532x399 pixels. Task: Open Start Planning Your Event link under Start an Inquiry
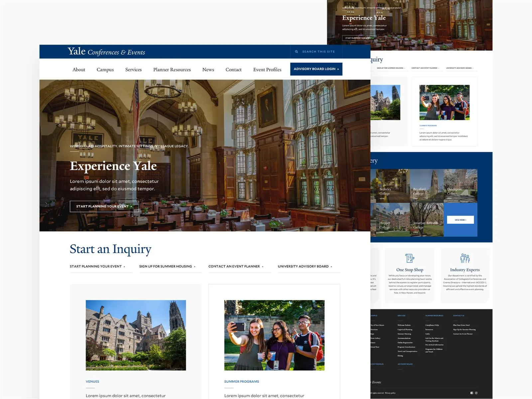point(97,266)
